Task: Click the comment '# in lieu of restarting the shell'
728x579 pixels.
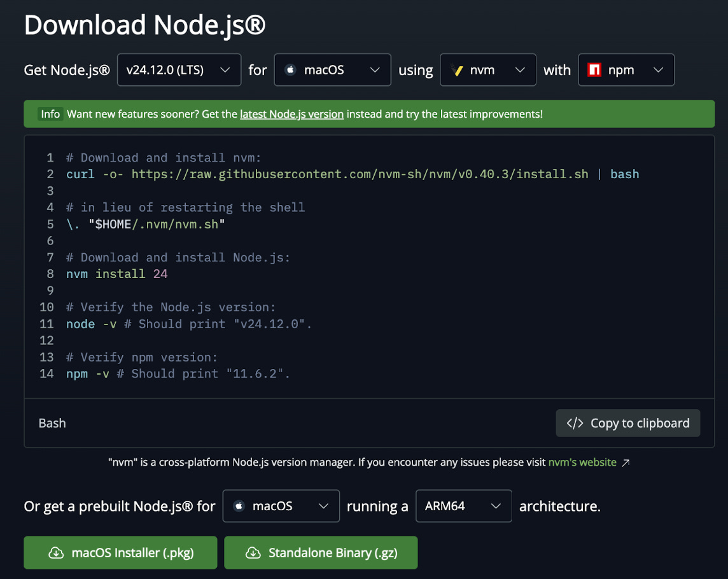Action: click(x=185, y=207)
